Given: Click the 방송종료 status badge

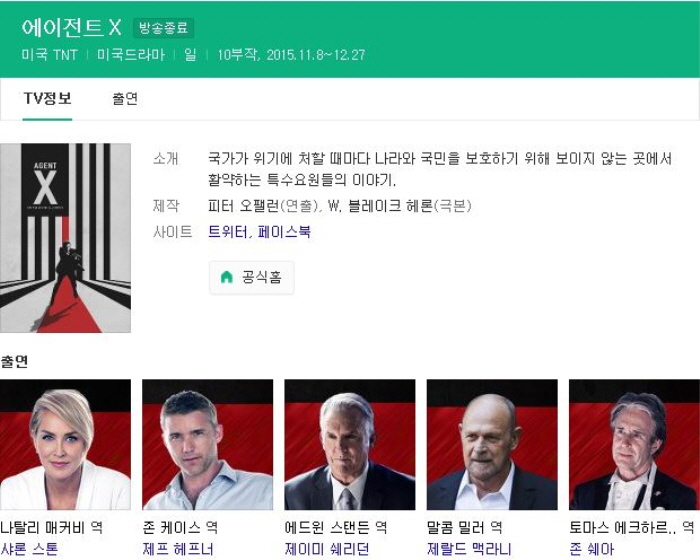Looking at the screenshot, I should coord(163,28).
